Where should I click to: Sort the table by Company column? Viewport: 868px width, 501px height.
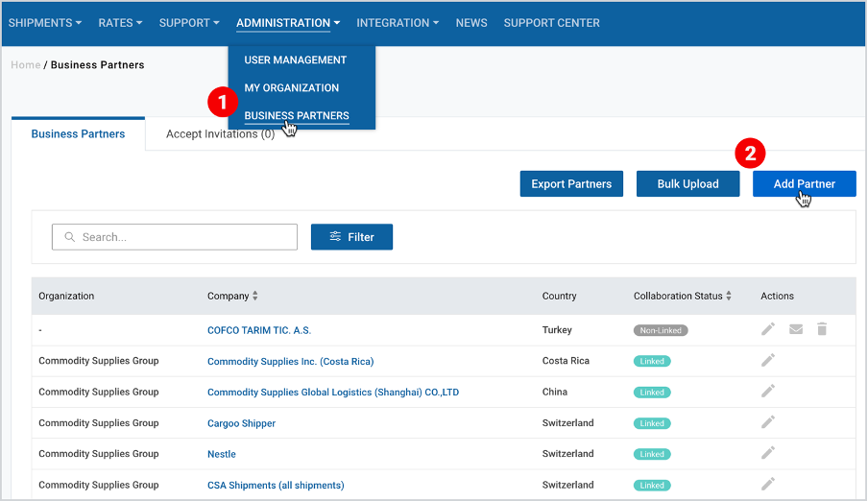point(255,296)
